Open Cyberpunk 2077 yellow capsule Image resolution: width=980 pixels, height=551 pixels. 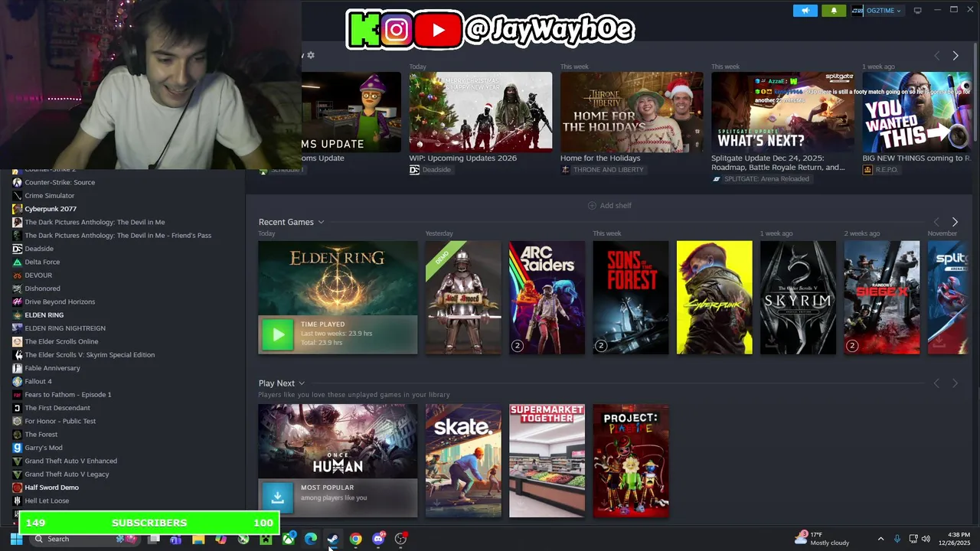(x=714, y=298)
